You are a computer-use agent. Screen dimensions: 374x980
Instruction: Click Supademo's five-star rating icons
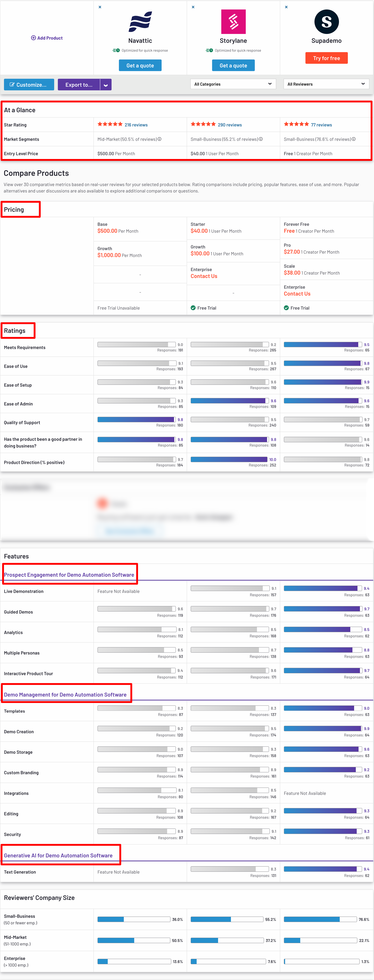(296, 124)
